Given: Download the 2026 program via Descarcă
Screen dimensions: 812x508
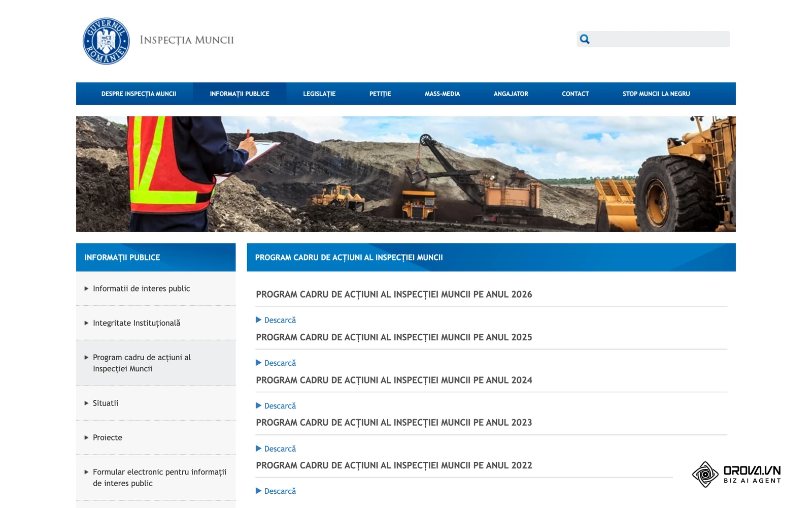Looking at the screenshot, I should click(276, 320).
